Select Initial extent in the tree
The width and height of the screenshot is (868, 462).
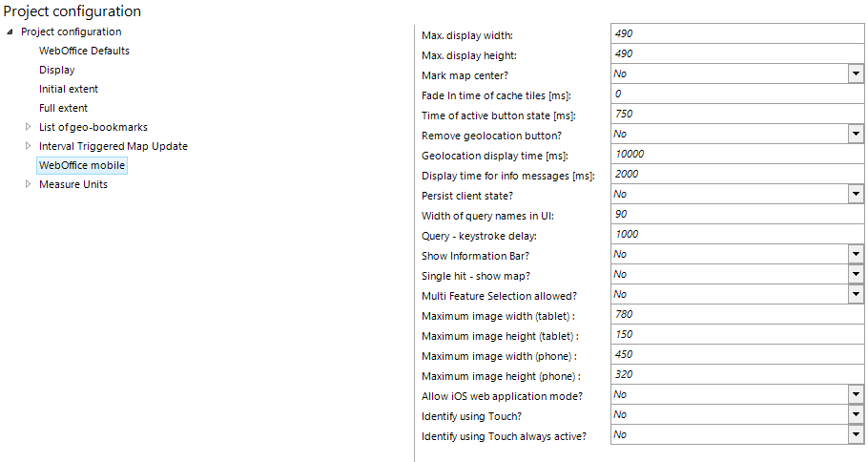[x=69, y=89]
